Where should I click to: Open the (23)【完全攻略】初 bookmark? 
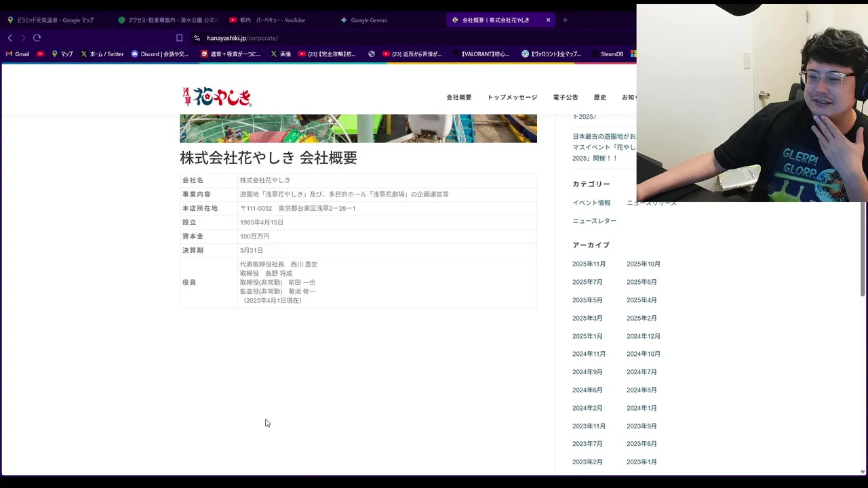(328, 54)
